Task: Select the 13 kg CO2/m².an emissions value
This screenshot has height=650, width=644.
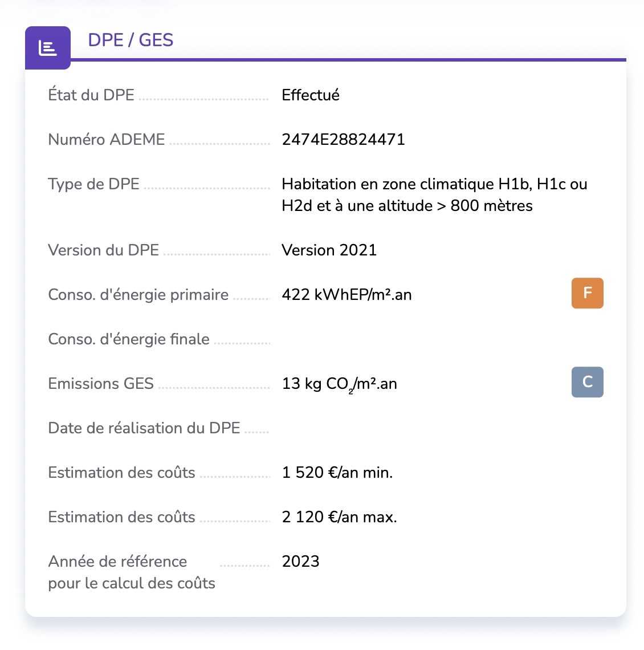Action: [x=339, y=384]
